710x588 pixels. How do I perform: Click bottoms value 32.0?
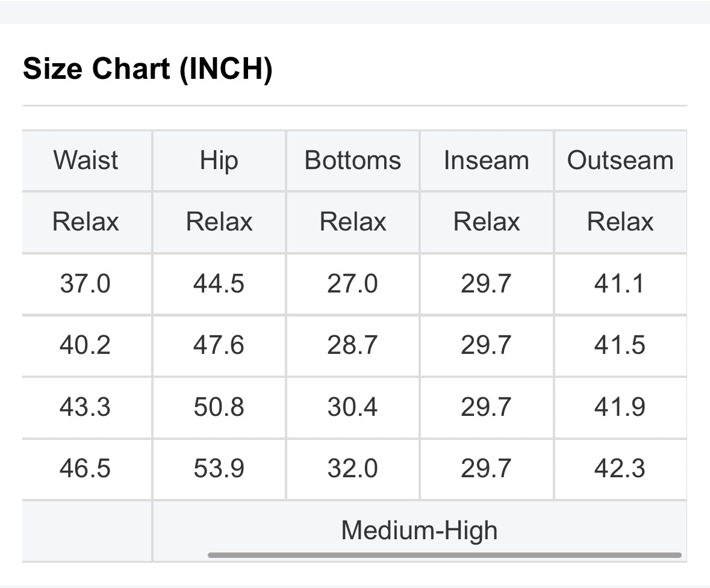353,468
